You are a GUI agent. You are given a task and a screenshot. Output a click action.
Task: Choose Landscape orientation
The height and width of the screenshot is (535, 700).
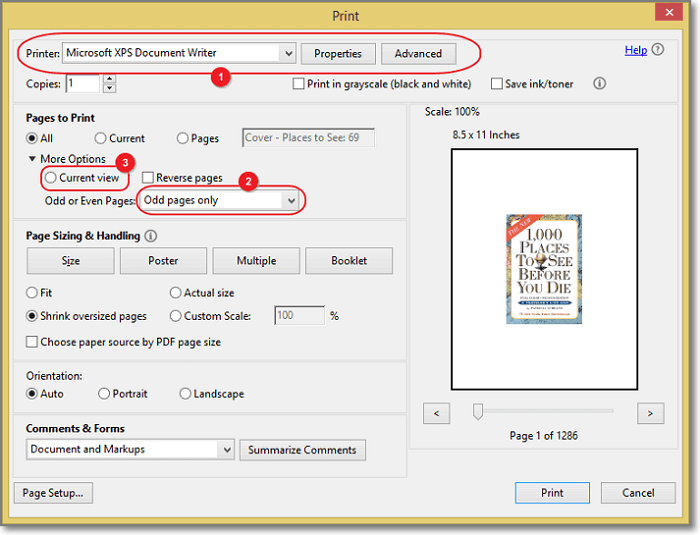click(185, 394)
